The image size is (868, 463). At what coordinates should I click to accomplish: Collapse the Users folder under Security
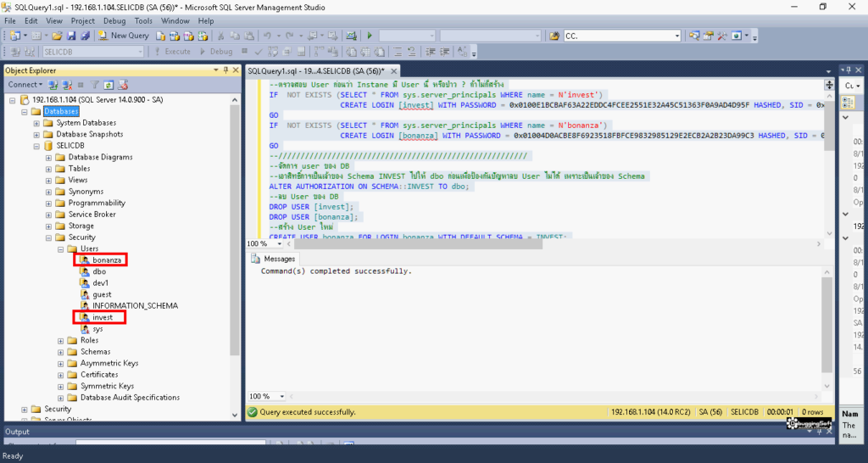pyautogui.click(x=61, y=249)
